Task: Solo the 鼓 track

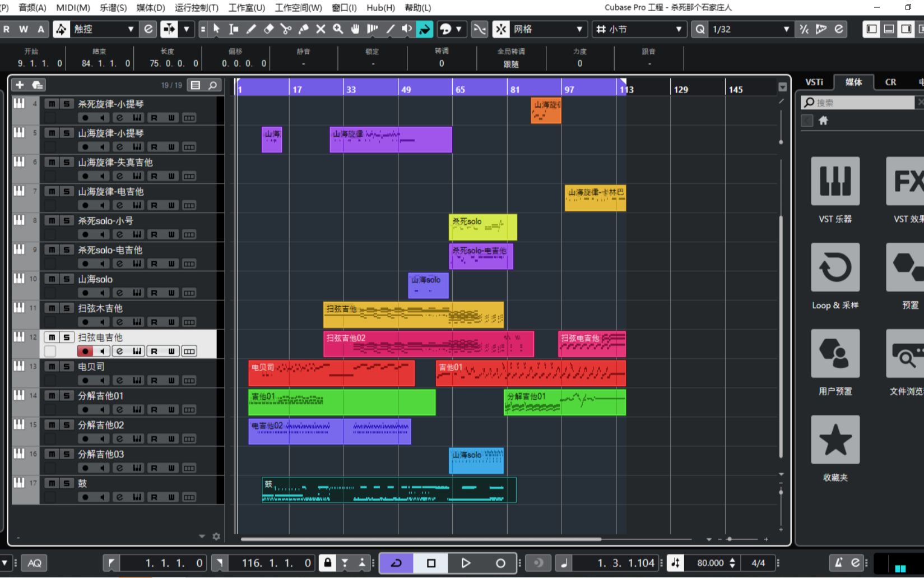Action: 66,483
